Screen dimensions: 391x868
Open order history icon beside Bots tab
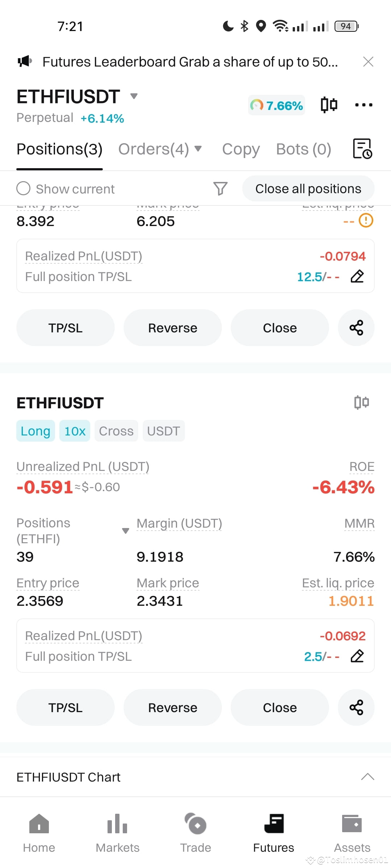(363, 149)
